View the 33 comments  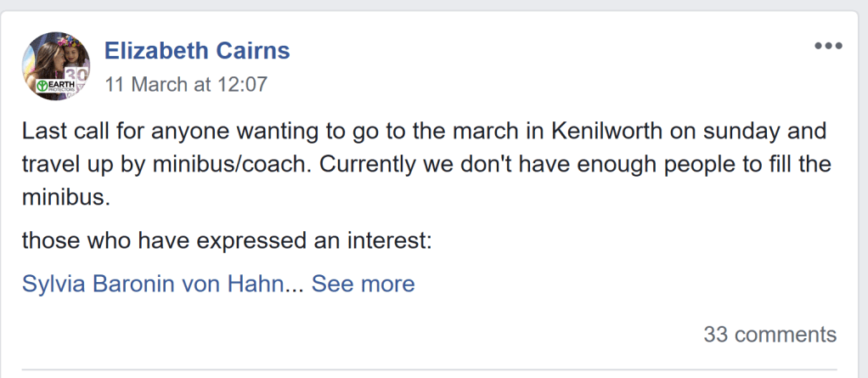pos(769,335)
